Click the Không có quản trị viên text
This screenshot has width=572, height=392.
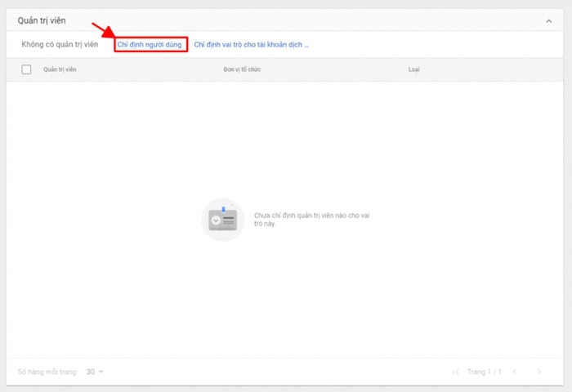pyautogui.click(x=60, y=44)
